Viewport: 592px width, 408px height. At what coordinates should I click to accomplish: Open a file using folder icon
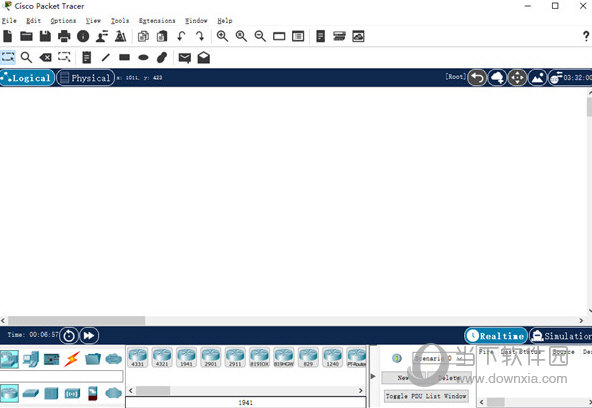point(26,36)
